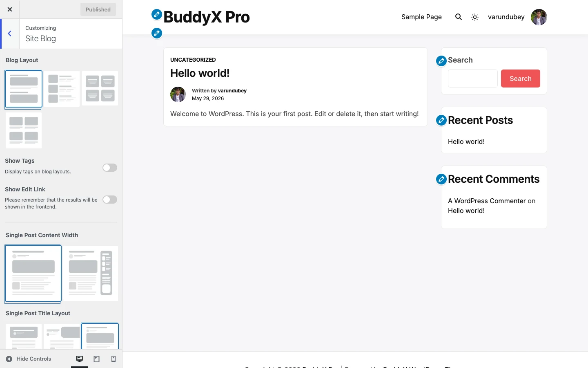Open the Sample Page menu item

coord(421,17)
